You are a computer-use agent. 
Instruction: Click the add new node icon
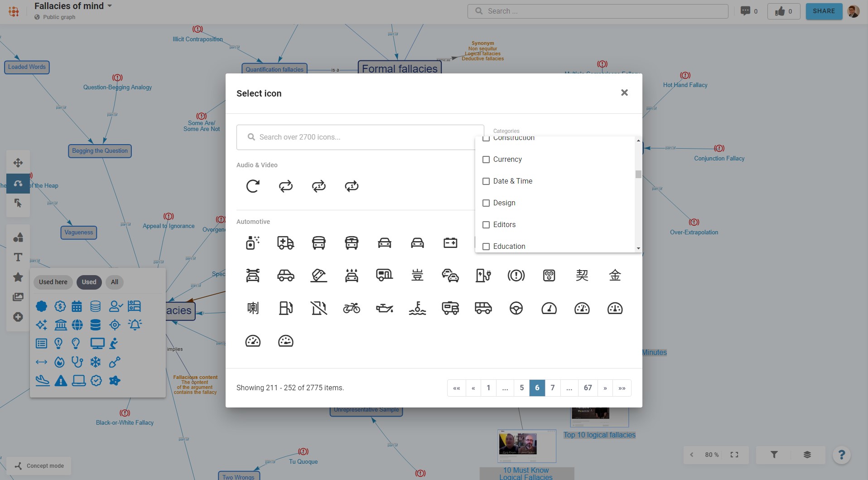click(x=18, y=317)
